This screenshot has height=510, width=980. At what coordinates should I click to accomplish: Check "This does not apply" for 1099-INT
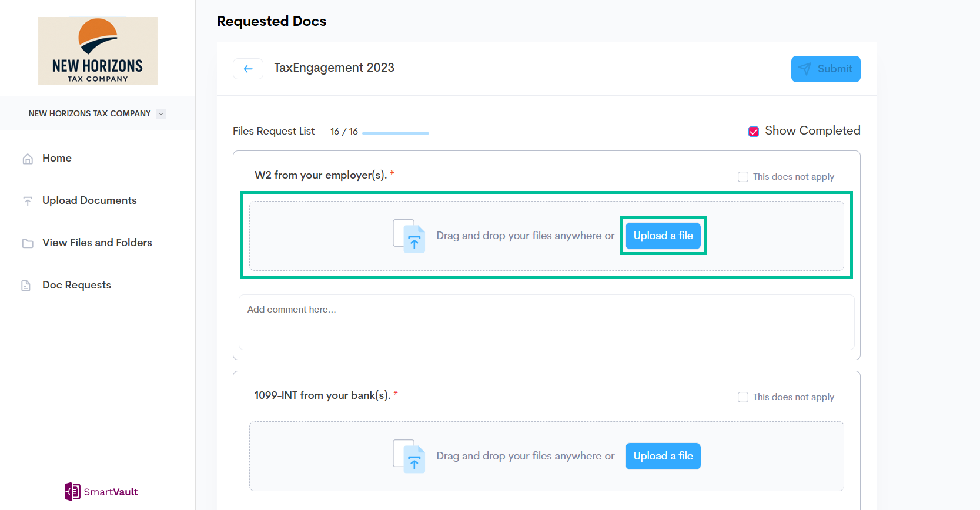click(x=743, y=397)
